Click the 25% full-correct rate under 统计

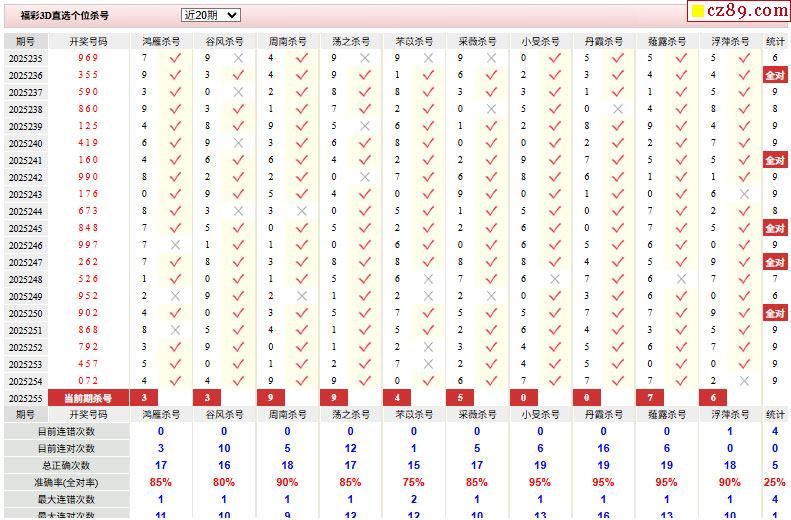click(x=775, y=482)
